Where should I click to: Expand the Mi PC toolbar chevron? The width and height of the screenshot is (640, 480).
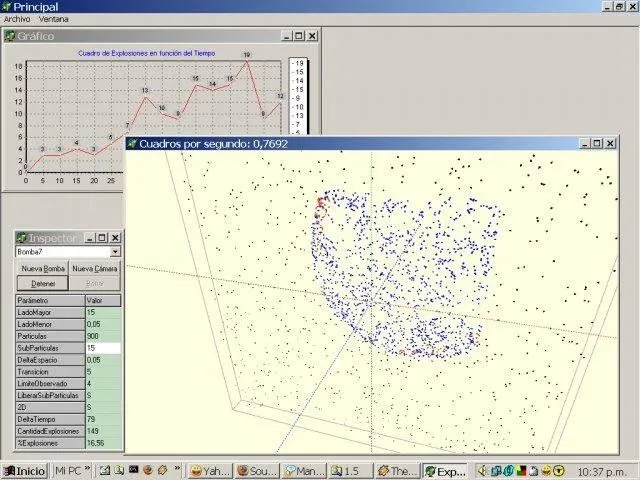(87, 468)
